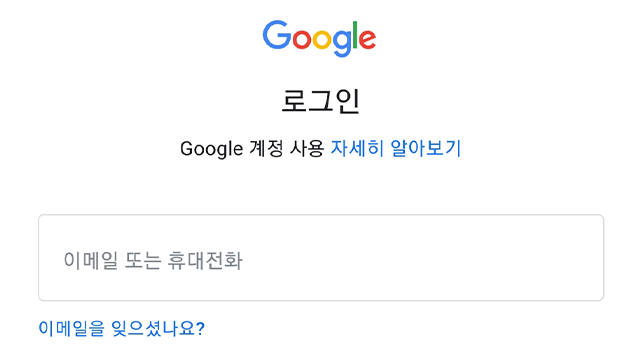Place cursor in email or phone box
640x360 pixels.
pyautogui.click(x=321, y=258)
